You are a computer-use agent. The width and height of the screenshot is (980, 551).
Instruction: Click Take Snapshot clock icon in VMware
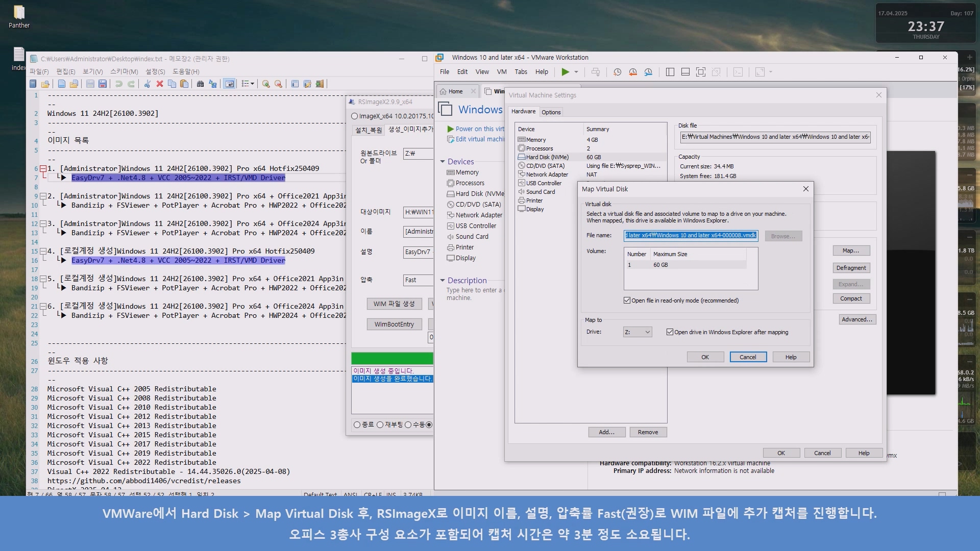coord(617,72)
